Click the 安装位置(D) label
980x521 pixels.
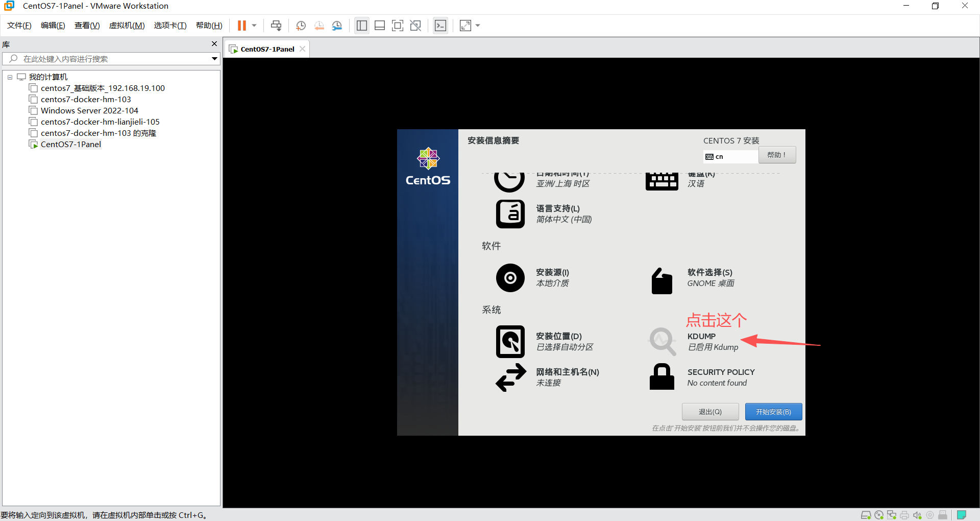(x=559, y=336)
